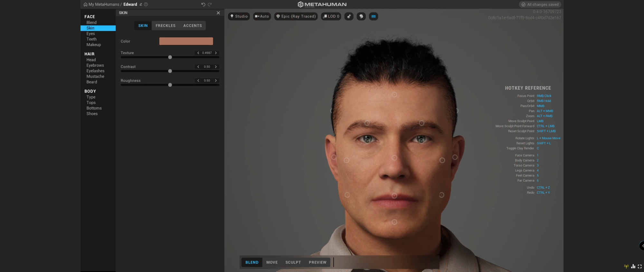Select Makeup under FACE

[94, 45]
